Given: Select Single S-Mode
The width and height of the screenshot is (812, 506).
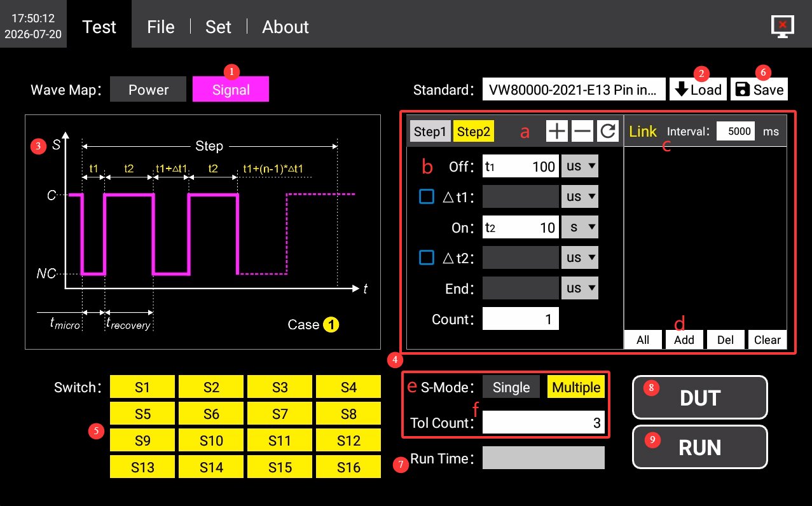Looking at the screenshot, I should 511,387.
